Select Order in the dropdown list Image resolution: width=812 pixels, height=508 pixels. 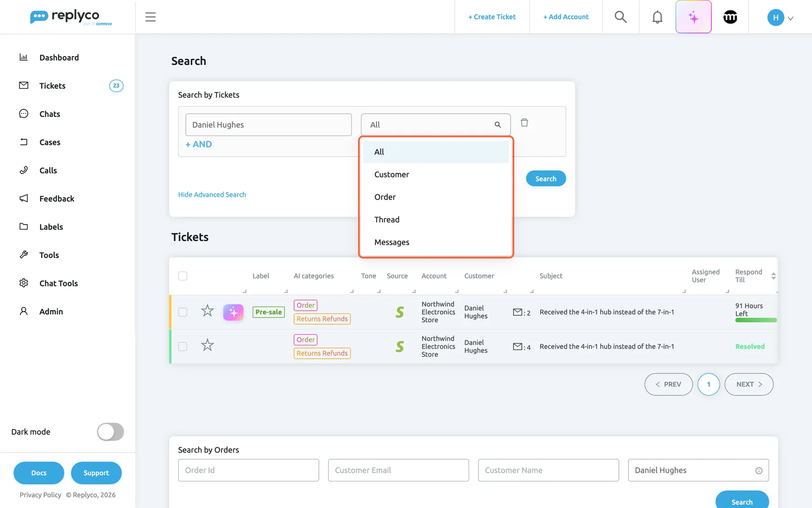click(436, 197)
